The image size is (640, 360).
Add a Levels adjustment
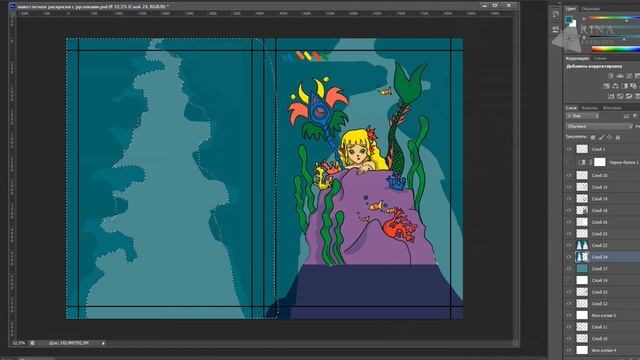[x=620, y=76]
